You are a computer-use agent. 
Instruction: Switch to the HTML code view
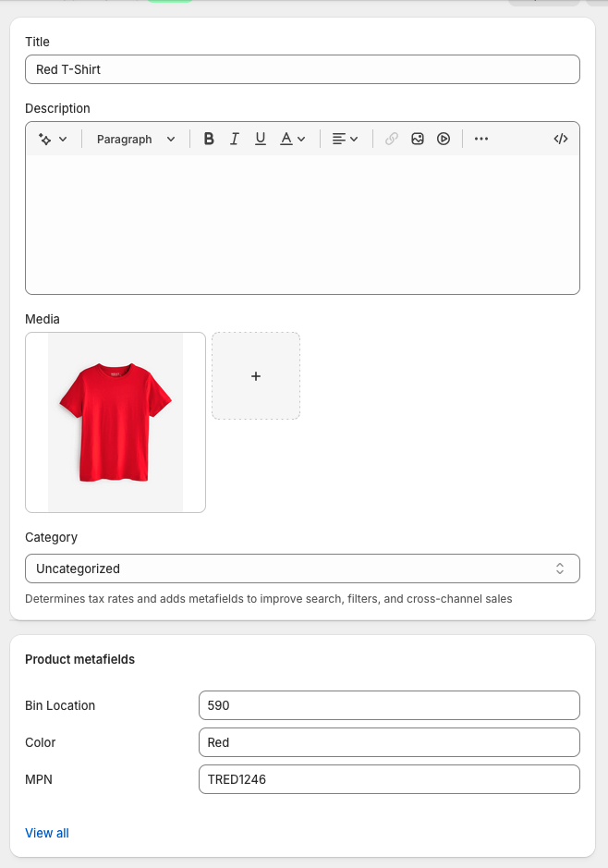[x=560, y=139]
